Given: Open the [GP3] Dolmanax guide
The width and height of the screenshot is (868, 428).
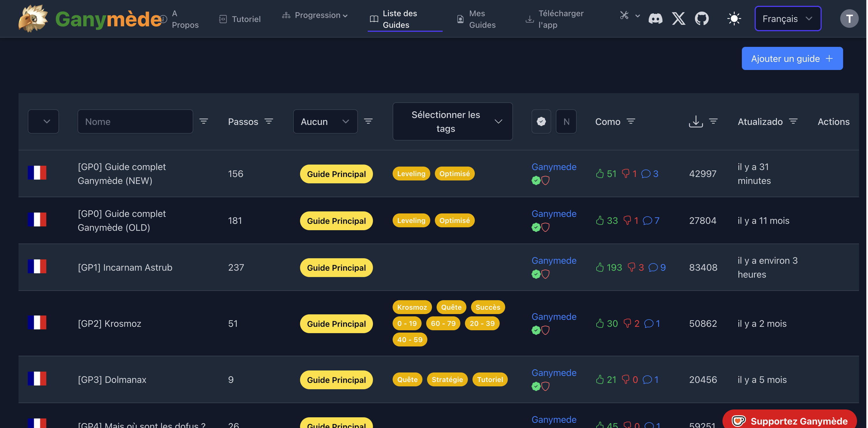Looking at the screenshot, I should pos(112,379).
